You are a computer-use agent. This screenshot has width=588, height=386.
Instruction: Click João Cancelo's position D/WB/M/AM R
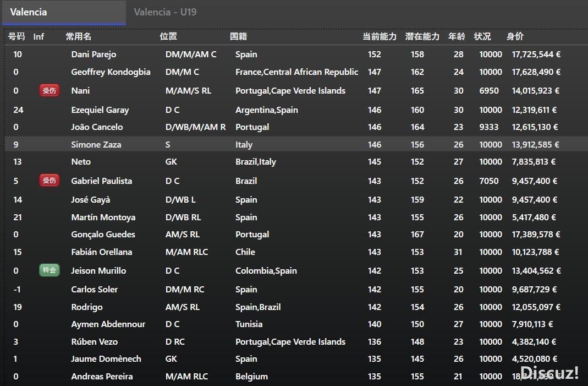click(196, 127)
